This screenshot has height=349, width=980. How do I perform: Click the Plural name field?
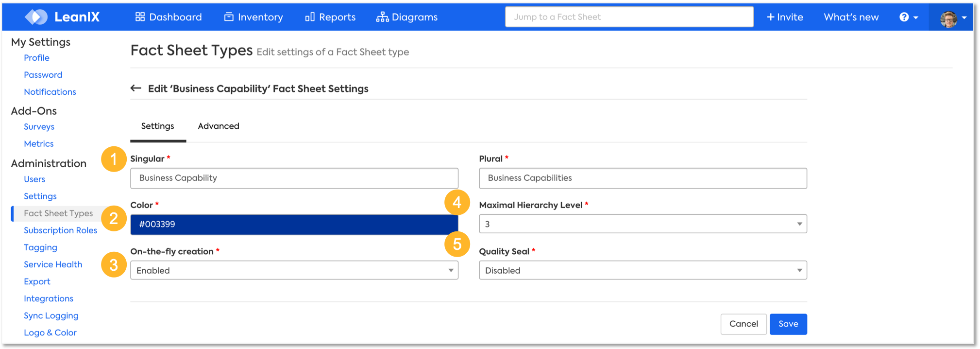(x=643, y=178)
